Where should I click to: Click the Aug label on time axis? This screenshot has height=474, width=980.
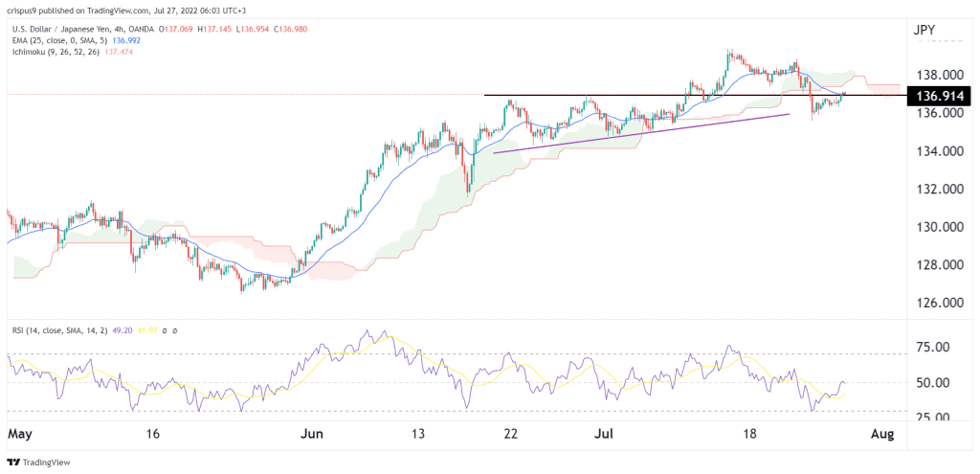point(880,434)
